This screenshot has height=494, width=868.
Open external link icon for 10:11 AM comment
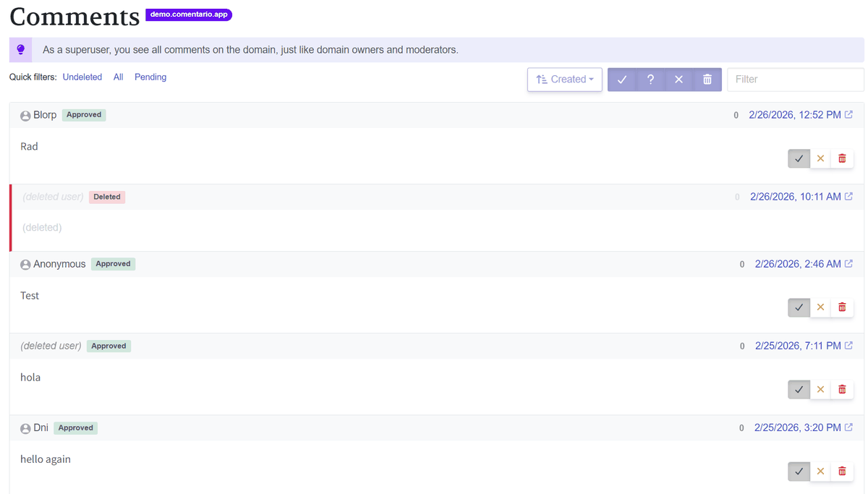pos(848,197)
